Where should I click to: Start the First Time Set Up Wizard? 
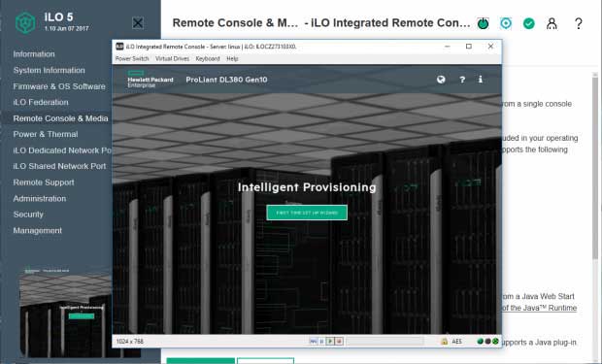pyautogui.click(x=307, y=213)
